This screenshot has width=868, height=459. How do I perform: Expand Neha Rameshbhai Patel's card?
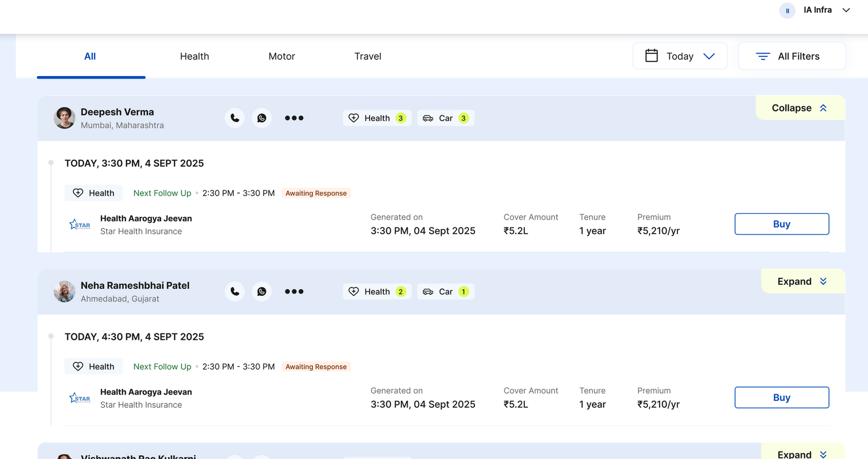click(x=802, y=282)
